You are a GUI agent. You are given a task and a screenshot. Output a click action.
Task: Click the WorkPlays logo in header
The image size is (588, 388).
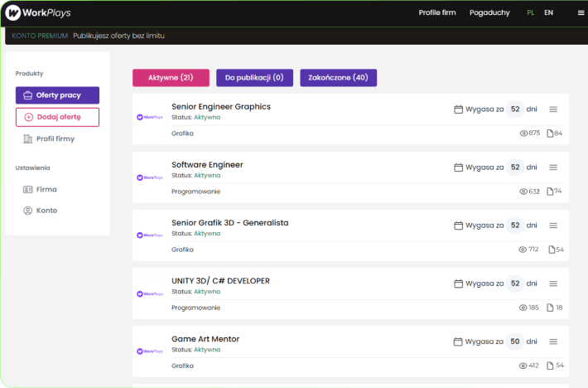(38, 12)
